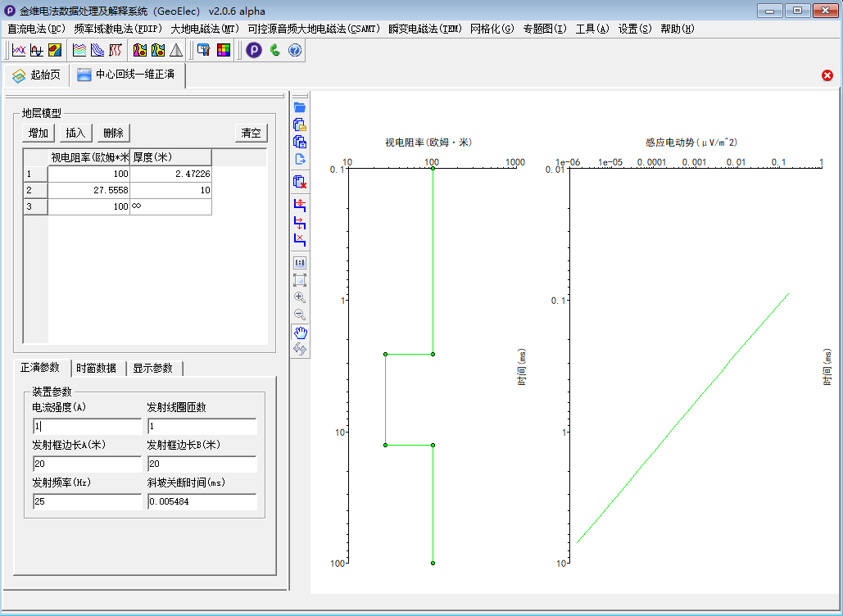Click the sine wave curve toolbar icon
843x616 pixels.
tap(37, 51)
